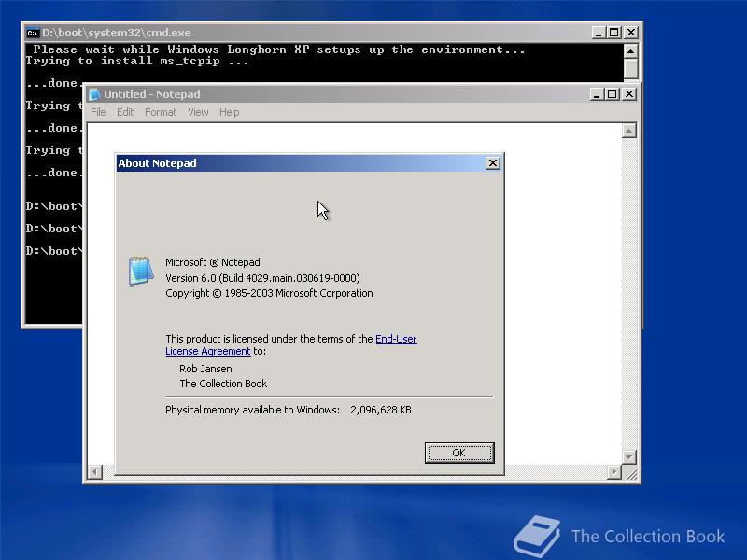Click Notepad vertical scrollbar up arrow

[x=629, y=131]
